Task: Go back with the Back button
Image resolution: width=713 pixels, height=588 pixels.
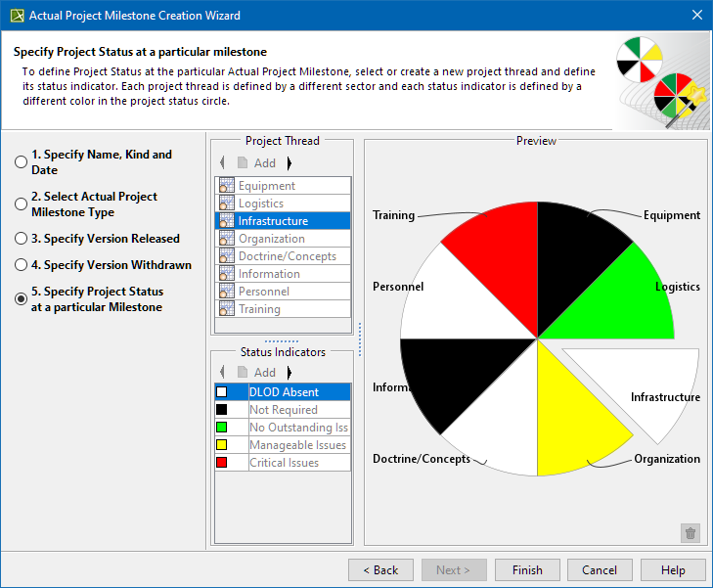Action: (380, 570)
